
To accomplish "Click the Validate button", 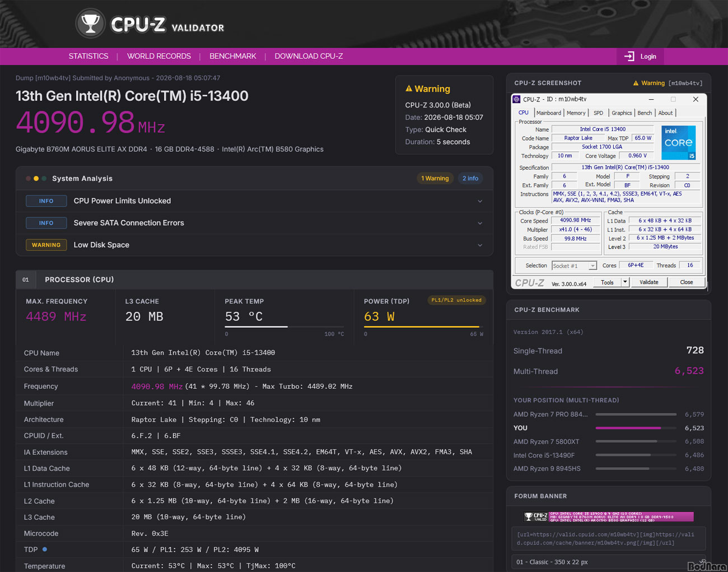I will pos(649,282).
